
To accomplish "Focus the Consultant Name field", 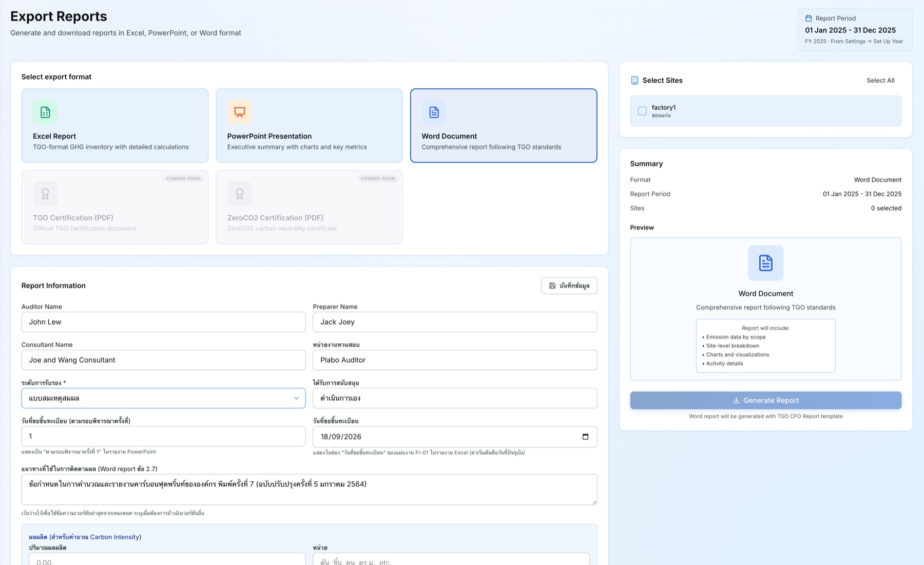I will coord(163,360).
